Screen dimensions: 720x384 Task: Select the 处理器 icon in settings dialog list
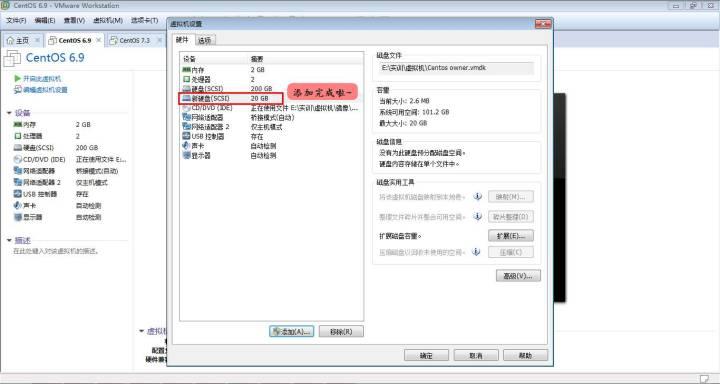click(186, 79)
